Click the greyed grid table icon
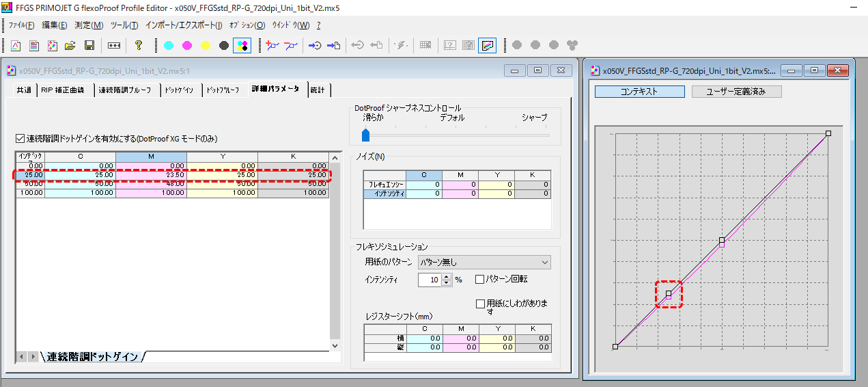The image size is (868, 387). coord(425,45)
